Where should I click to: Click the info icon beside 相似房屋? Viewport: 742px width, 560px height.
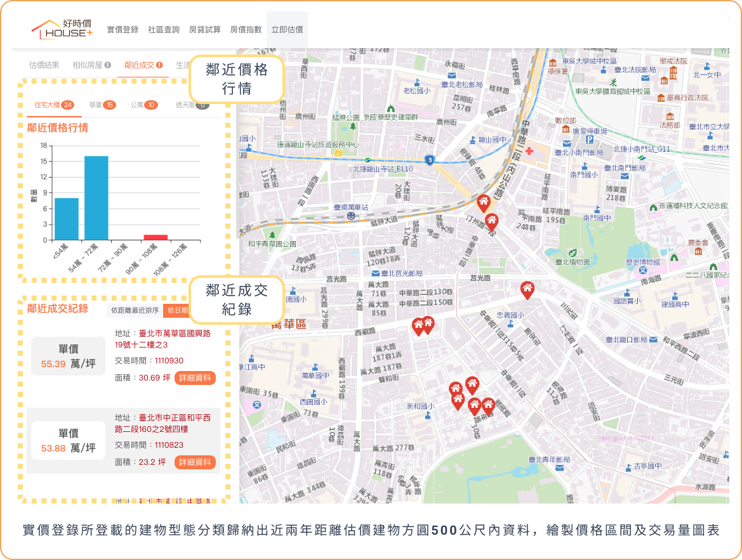(108, 65)
